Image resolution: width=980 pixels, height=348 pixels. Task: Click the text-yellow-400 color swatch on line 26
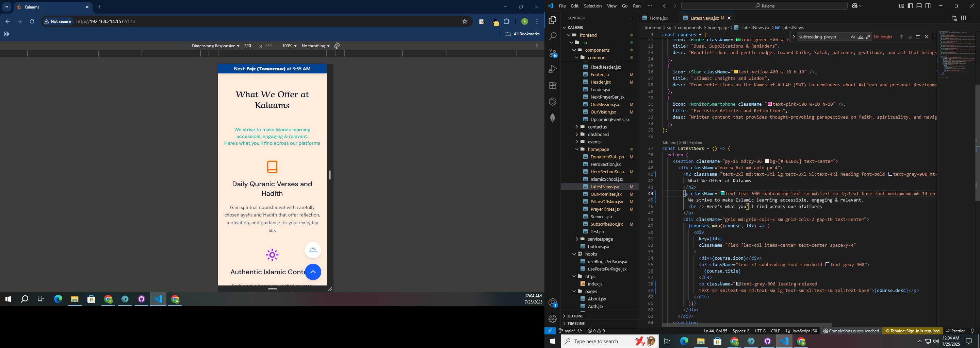tap(736, 72)
